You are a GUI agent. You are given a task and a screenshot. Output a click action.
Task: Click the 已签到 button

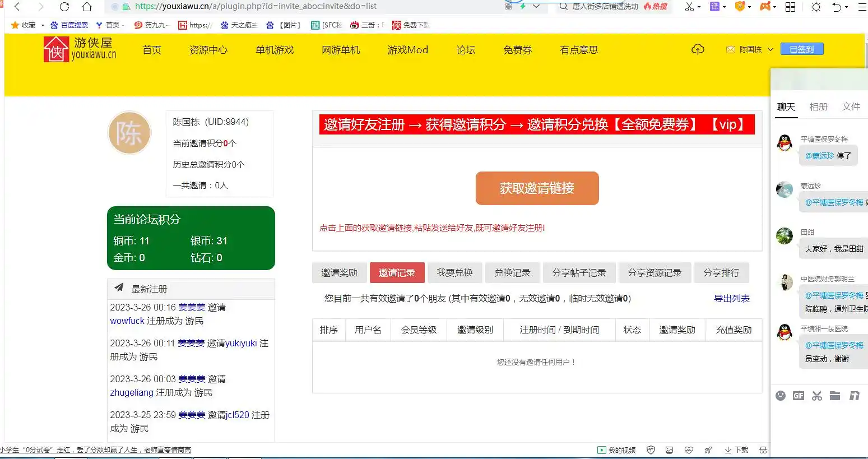click(x=802, y=49)
